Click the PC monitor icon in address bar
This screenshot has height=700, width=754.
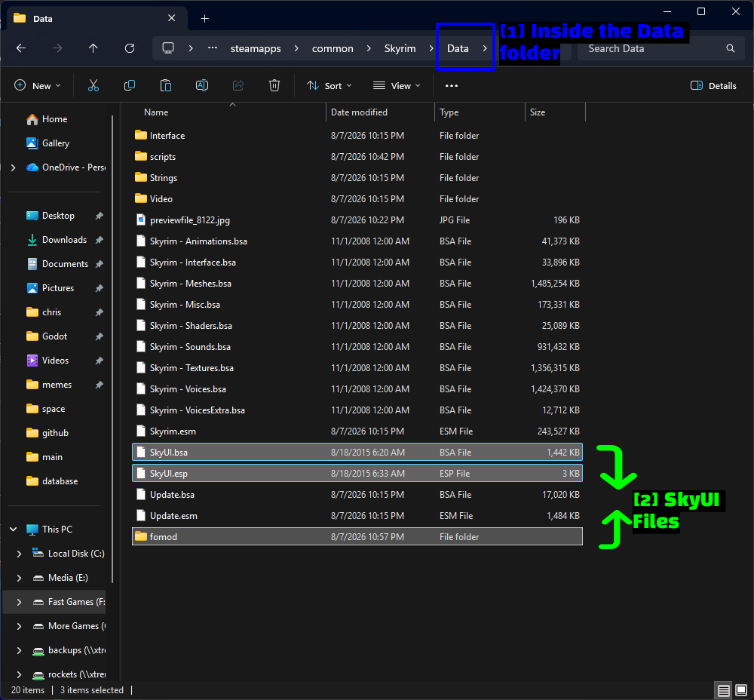point(168,48)
